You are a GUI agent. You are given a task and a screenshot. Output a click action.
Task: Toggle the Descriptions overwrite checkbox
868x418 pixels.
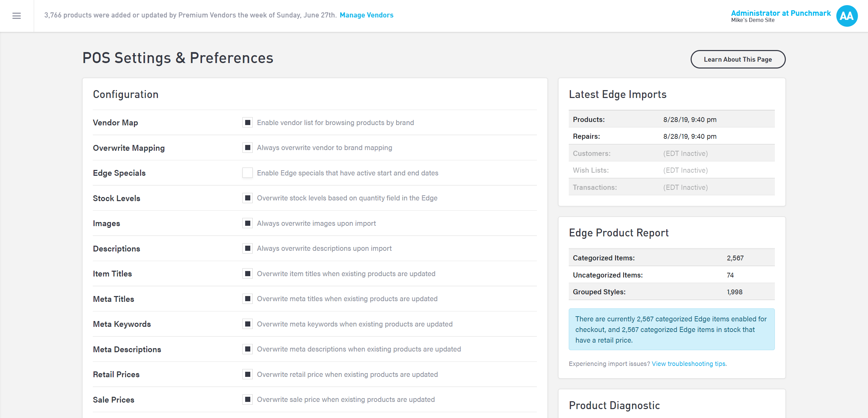pos(248,248)
